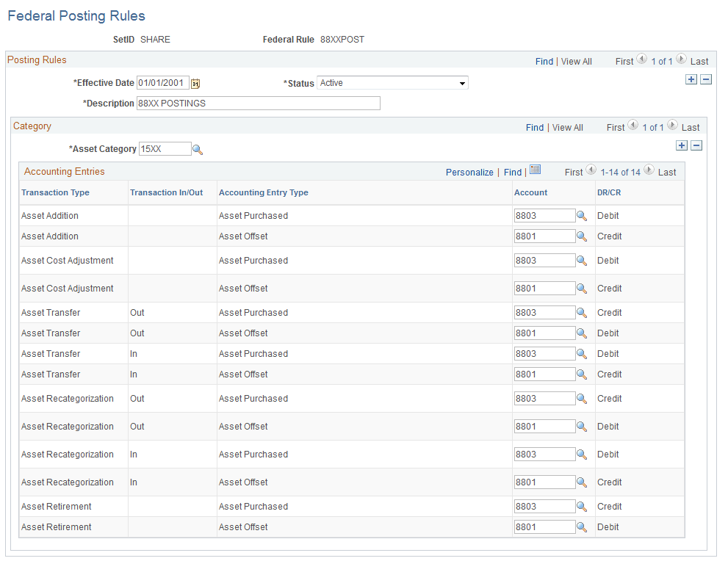Viewport: 728px width, 561px height.
Task: Look up account for Asset Transfer In Asset Purchased
Action: coord(582,354)
